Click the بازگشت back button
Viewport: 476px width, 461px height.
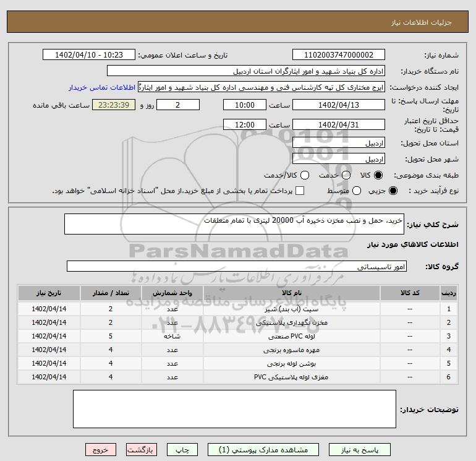click(x=142, y=450)
